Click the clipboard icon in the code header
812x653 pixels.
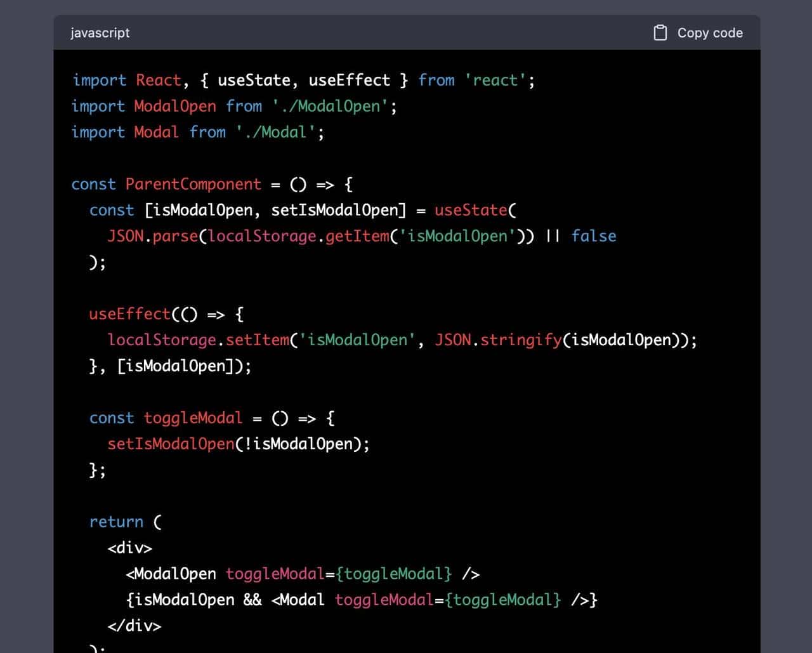click(x=660, y=33)
